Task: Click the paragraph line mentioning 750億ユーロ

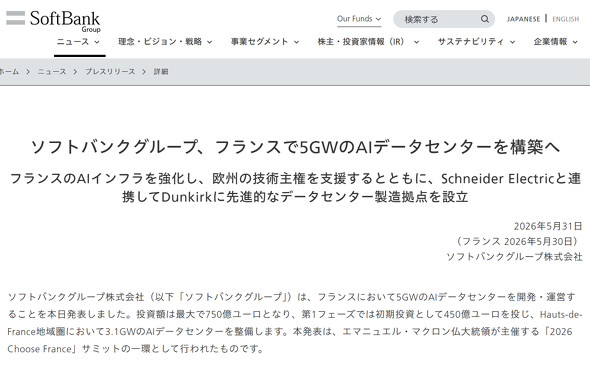Action: click(295, 314)
